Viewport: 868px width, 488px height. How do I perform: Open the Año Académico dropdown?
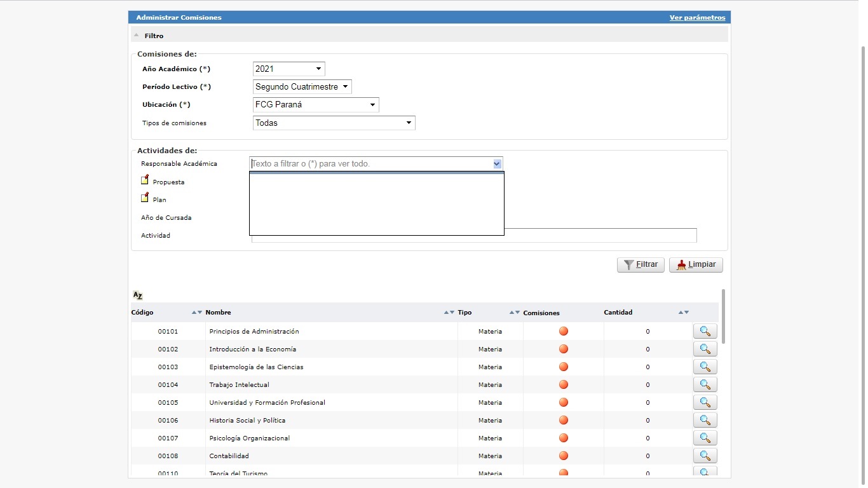(x=289, y=69)
